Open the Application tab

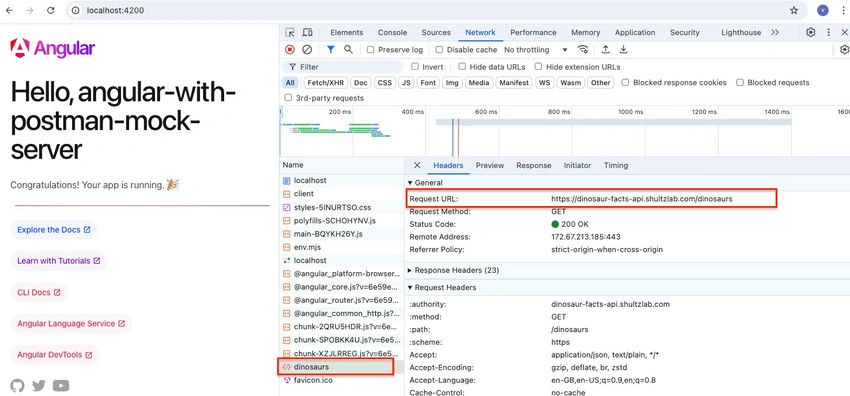[x=635, y=33]
